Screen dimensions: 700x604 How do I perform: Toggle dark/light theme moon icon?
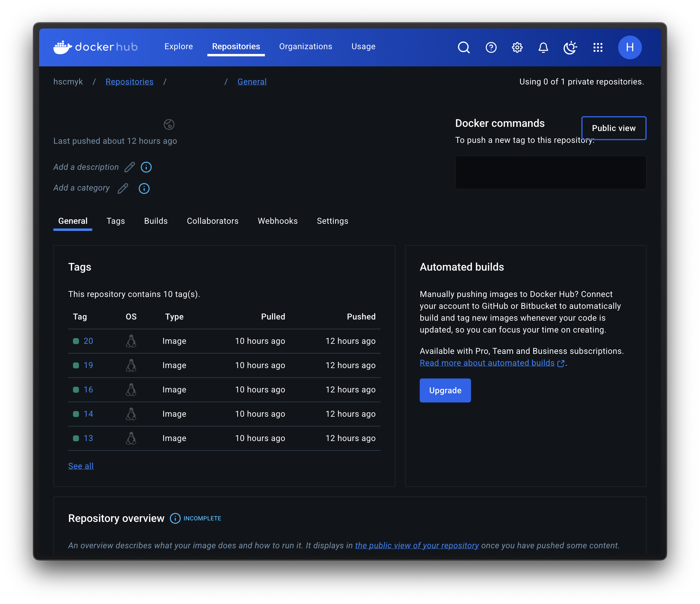(570, 47)
